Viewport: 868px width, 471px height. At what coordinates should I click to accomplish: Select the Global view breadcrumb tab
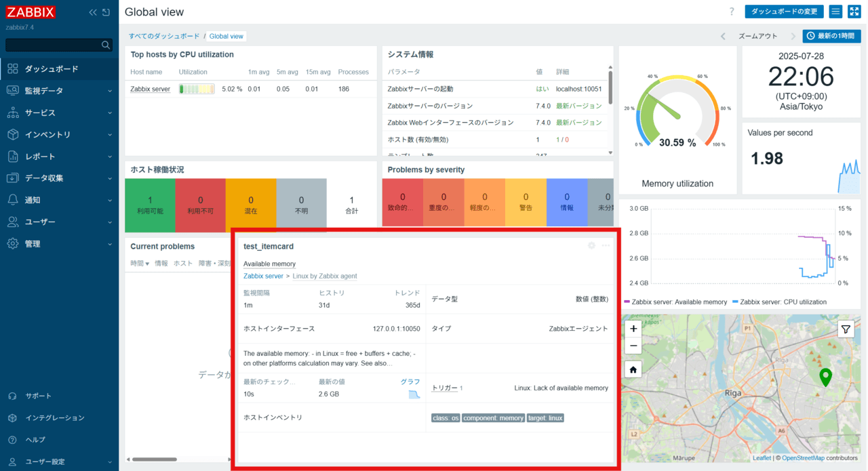[x=226, y=36]
